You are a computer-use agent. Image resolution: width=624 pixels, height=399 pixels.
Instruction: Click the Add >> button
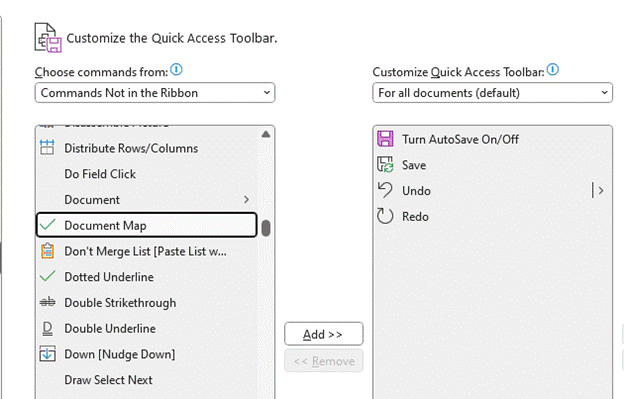(x=324, y=334)
